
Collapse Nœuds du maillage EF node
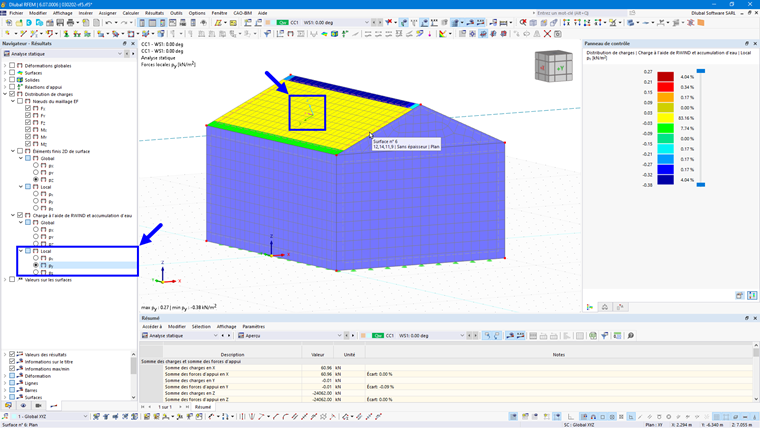pos(13,101)
